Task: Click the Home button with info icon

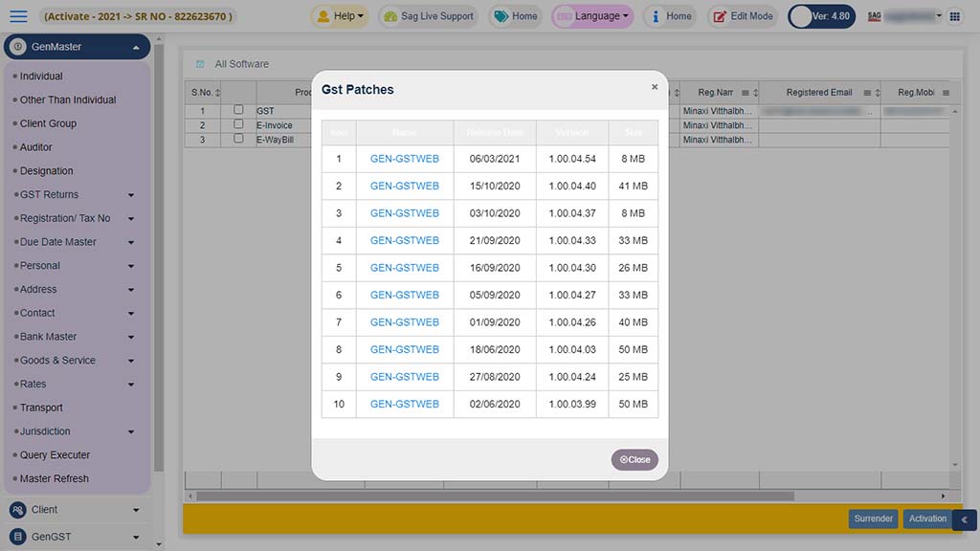Action: (669, 16)
